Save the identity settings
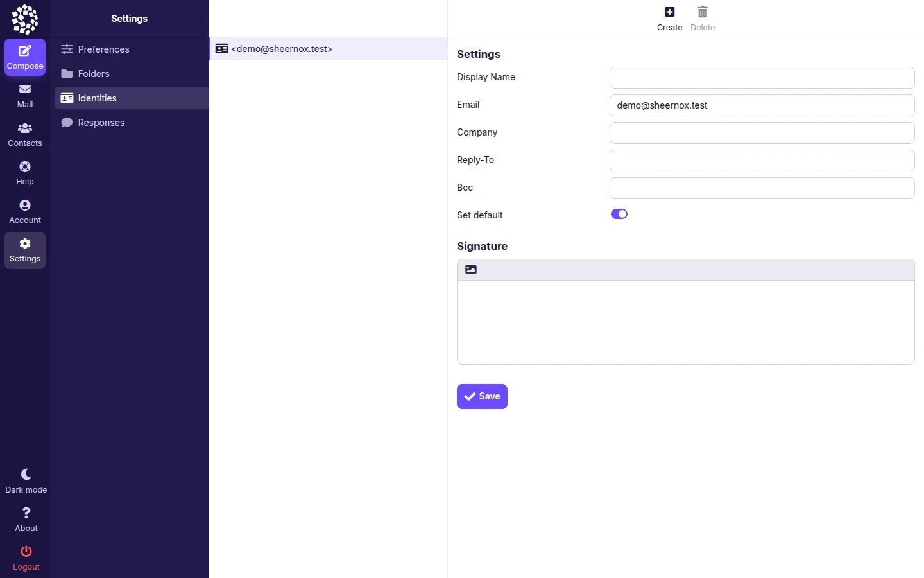This screenshot has width=924, height=578. pyautogui.click(x=482, y=396)
